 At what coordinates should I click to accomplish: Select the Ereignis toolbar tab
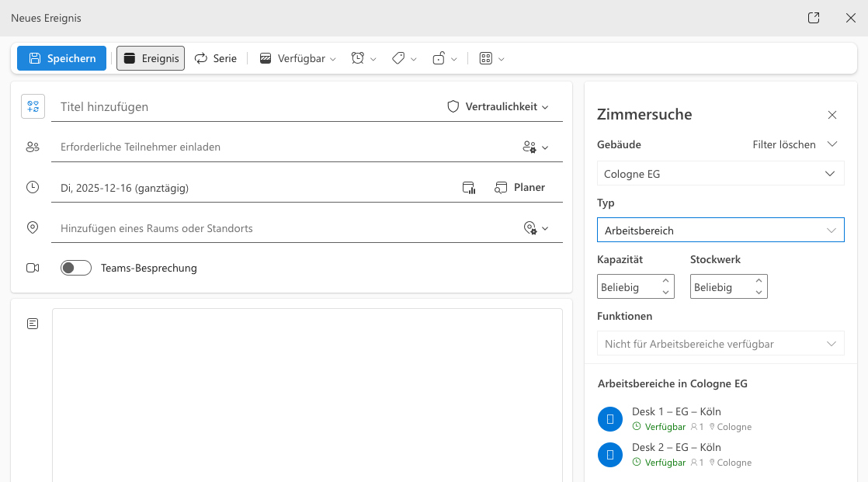151,58
